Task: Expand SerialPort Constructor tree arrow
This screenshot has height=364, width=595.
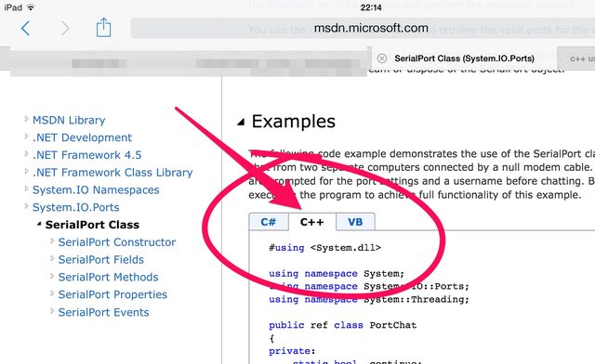Action: click(x=52, y=241)
